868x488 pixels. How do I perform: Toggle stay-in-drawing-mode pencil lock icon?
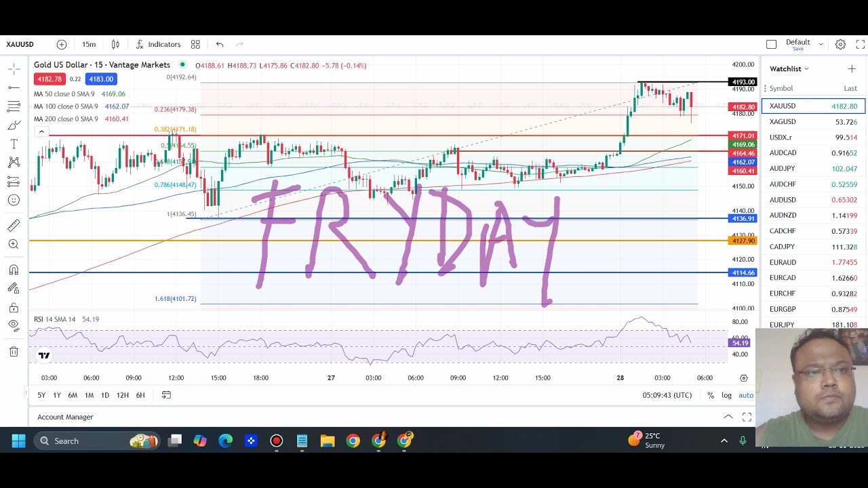coord(14,288)
